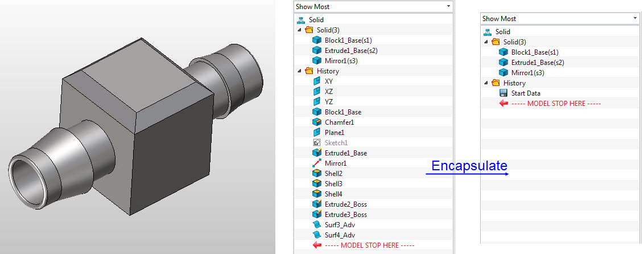644x254 pixels.
Task: Select Block1_Base(s1) in right tree
Action: pos(535,52)
